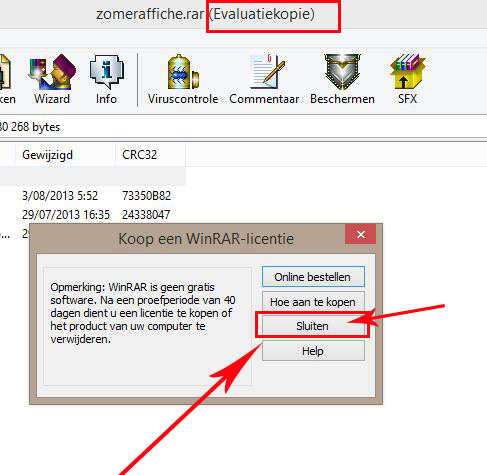Click the Koop een WinRAR-licentie dialog title

click(206, 239)
